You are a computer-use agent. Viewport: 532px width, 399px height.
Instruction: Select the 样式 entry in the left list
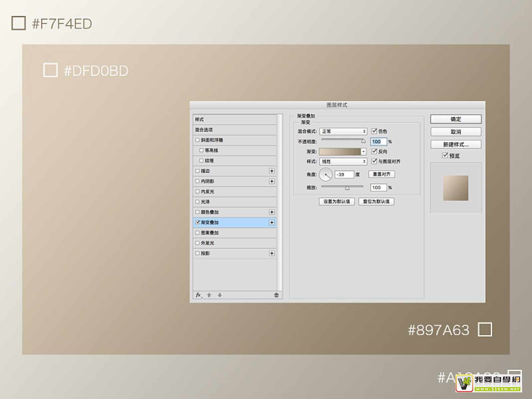point(234,119)
